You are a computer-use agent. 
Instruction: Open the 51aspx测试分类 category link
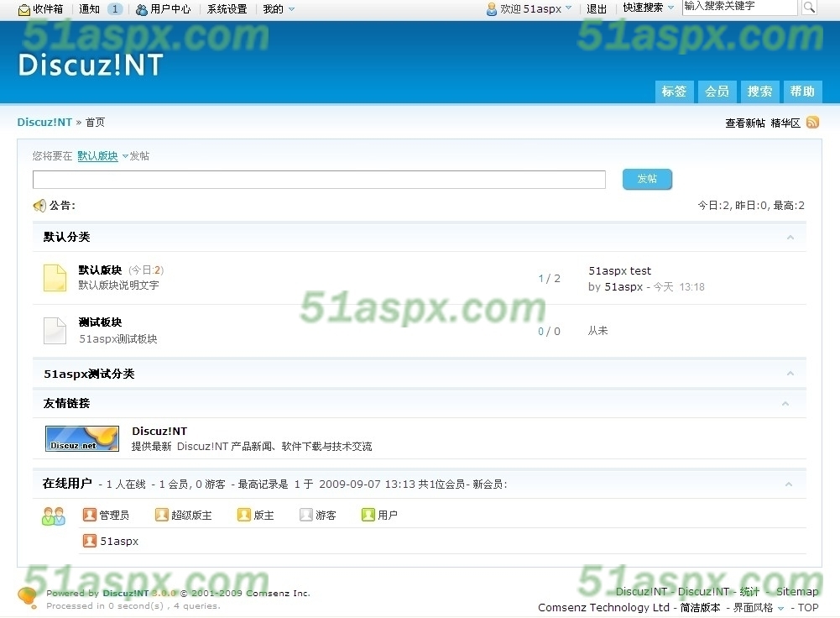pyautogui.click(x=89, y=374)
